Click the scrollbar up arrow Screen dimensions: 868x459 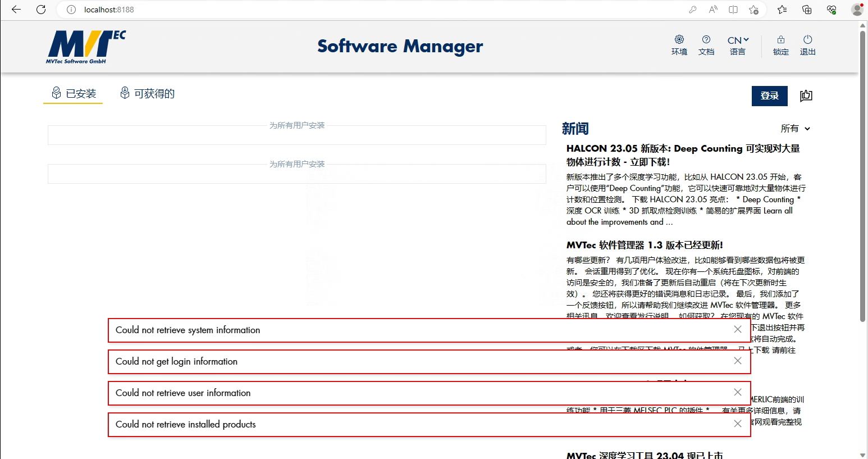863,25
